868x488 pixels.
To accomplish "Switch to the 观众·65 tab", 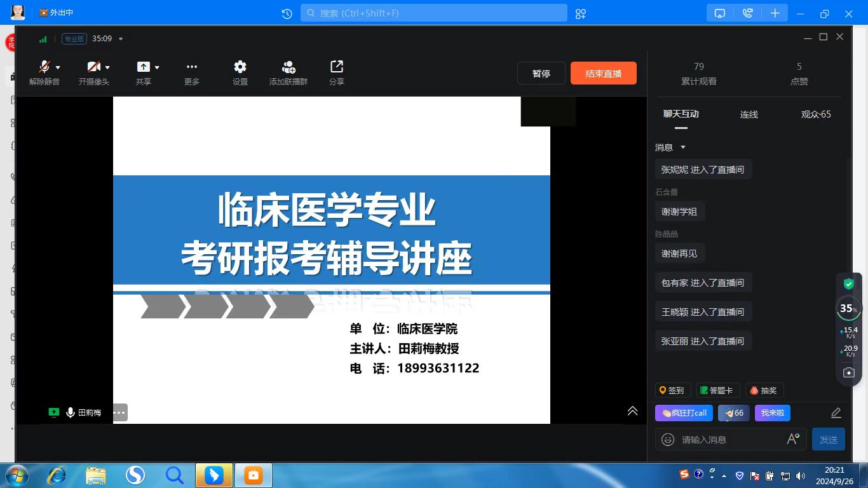I will (x=815, y=114).
